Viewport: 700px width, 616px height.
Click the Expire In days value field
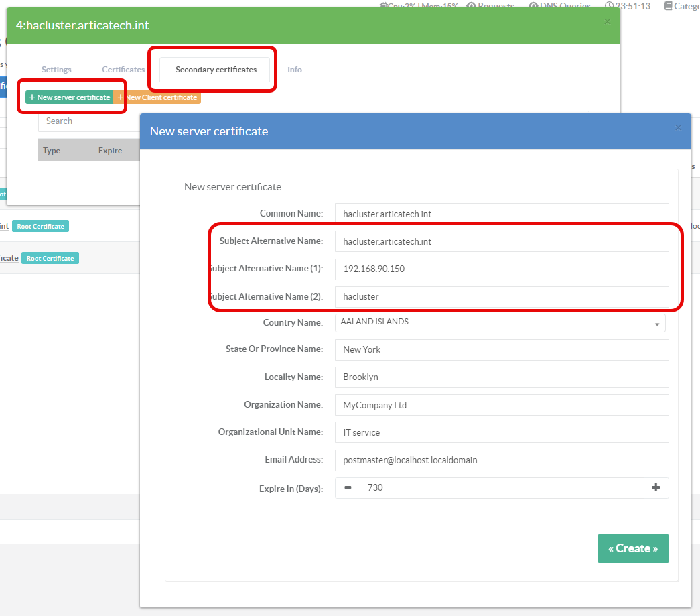click(501, 488)
